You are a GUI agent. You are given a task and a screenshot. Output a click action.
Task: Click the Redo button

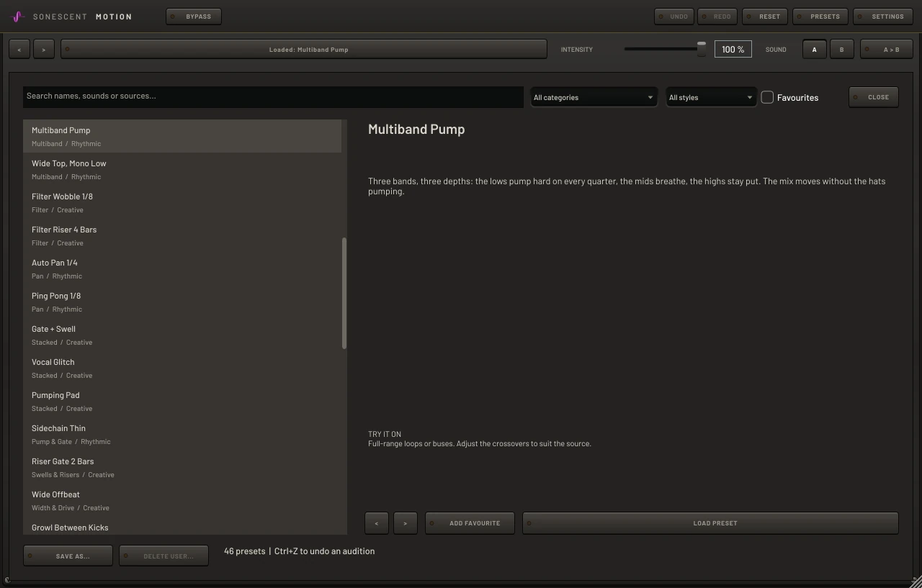[717, 17]
